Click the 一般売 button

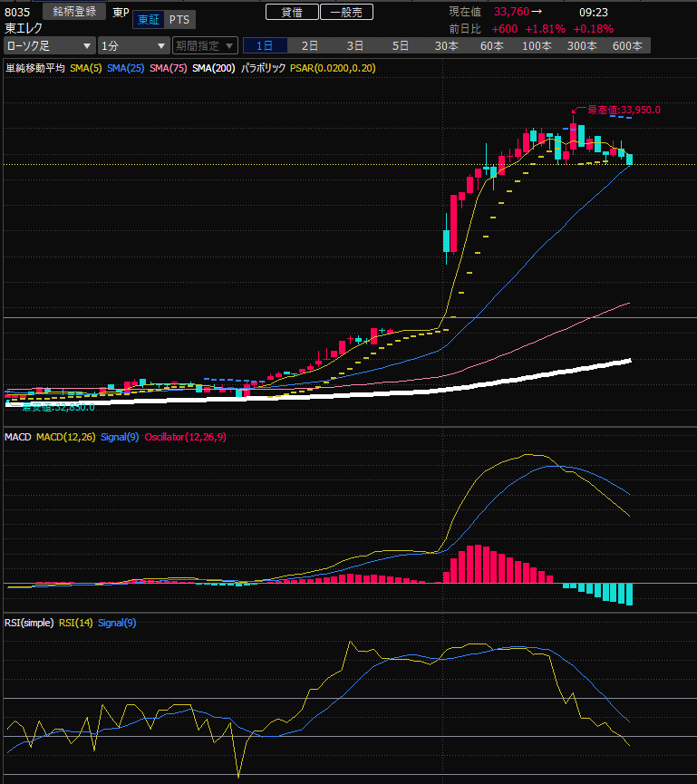point(346,12)
